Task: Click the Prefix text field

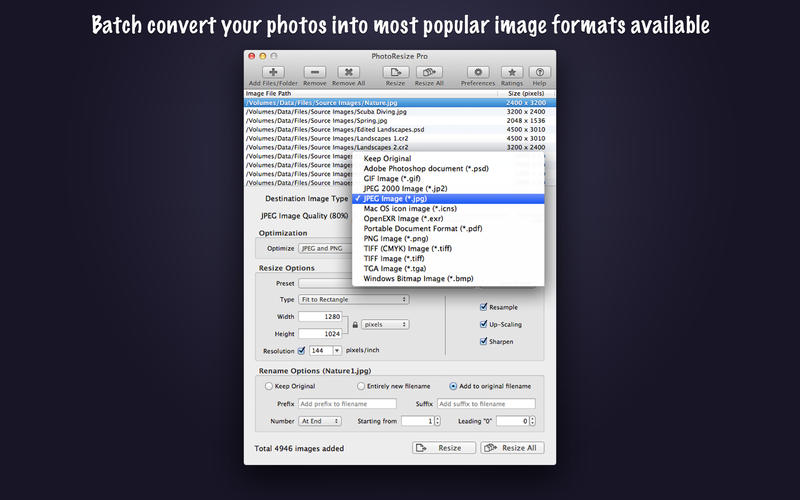Action: coord(347,404)
